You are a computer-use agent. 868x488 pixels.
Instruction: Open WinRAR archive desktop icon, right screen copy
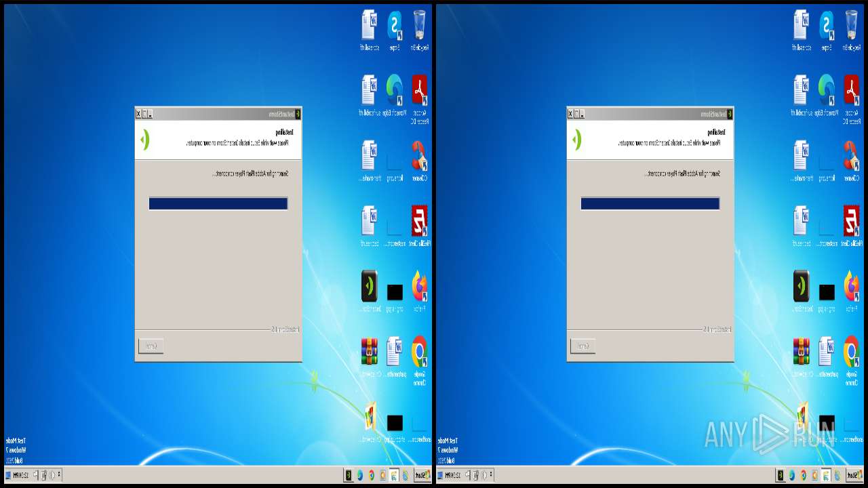[802, 357]
